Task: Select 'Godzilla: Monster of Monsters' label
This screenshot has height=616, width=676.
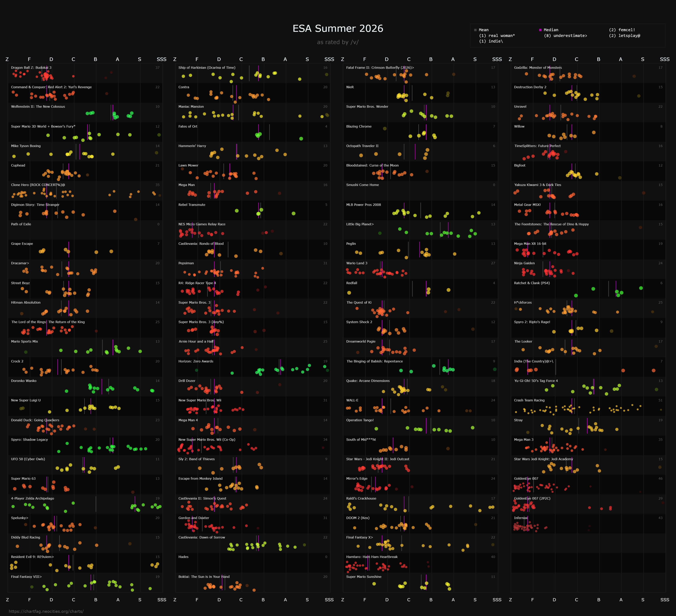Action: [x=538, y=68]
